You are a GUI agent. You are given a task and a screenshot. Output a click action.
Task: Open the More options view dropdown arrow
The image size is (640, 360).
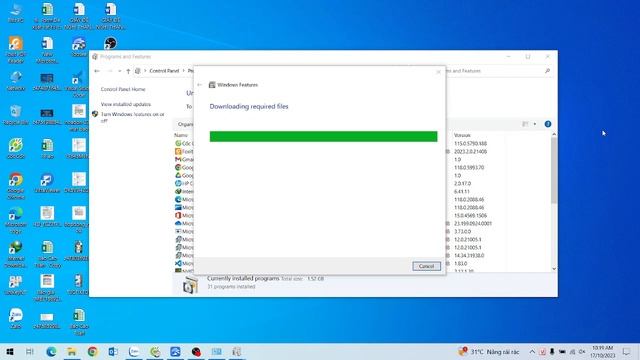[535, 124]
